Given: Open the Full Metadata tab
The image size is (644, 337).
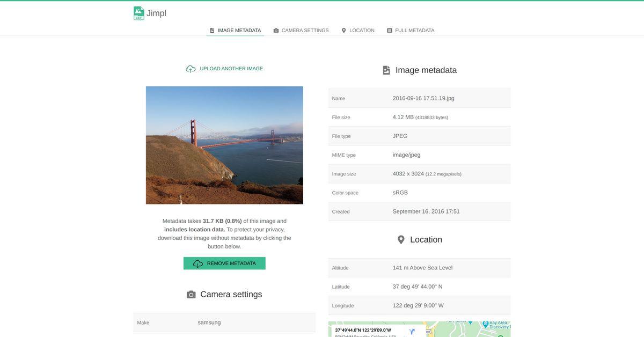Looking at the screenshot, I should (x=411, y=31).
